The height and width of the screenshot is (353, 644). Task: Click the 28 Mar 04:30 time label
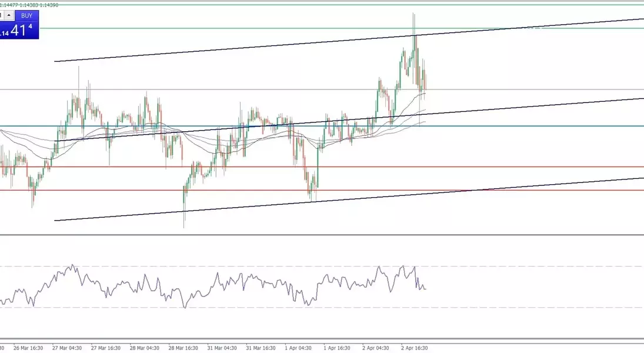pyautogui.click(x=144, y=348)
